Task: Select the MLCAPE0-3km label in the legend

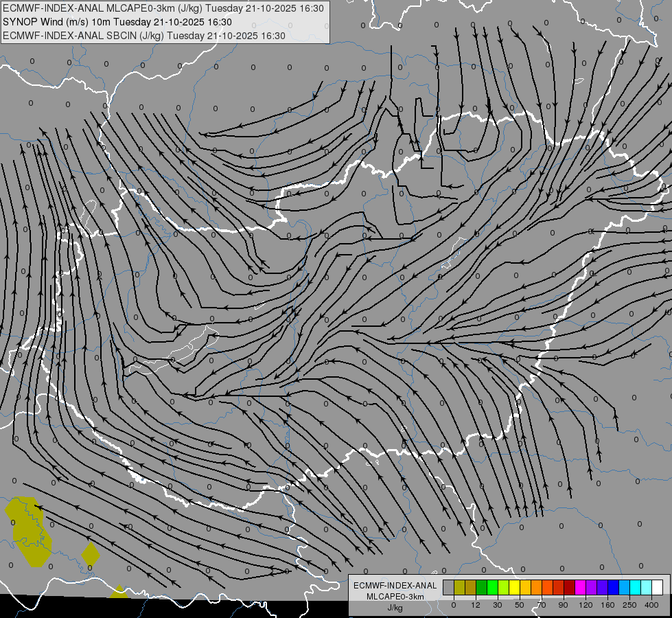Action: point(395,597)
